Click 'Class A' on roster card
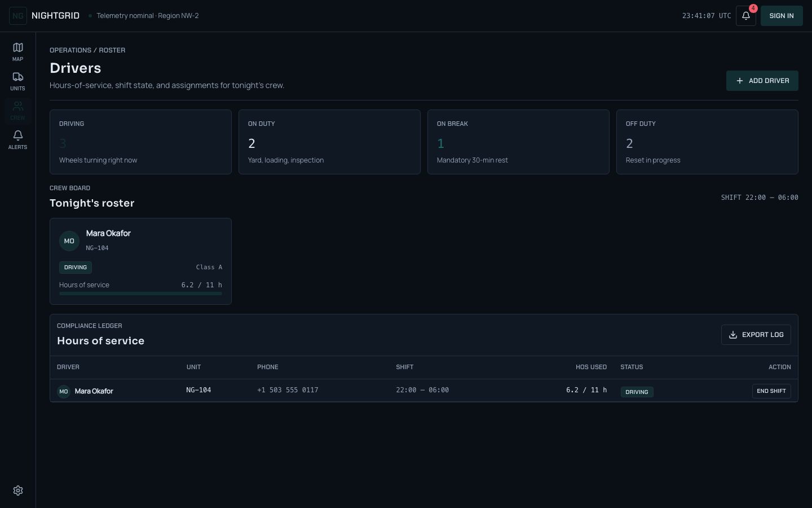This screenshot has width=812, height=508. [x=209, y=268]
